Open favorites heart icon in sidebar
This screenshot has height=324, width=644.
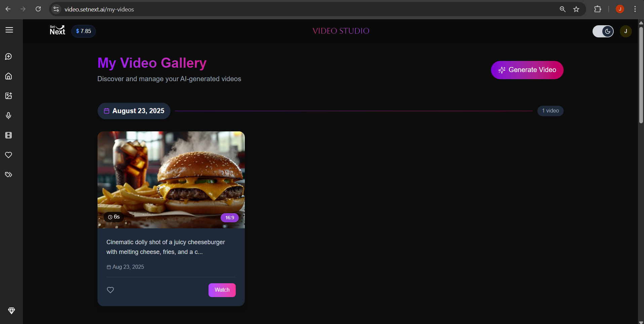[9, 155]
